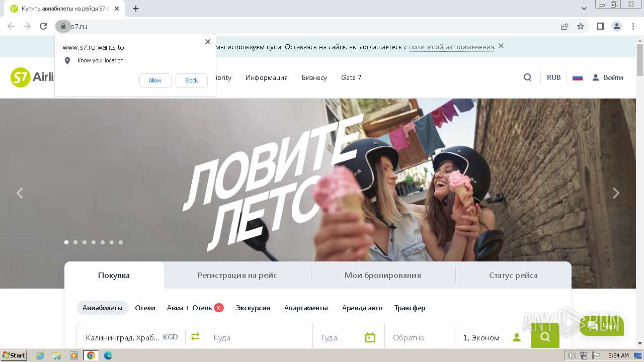Show previous banner slide arrow

pos(20,193)
